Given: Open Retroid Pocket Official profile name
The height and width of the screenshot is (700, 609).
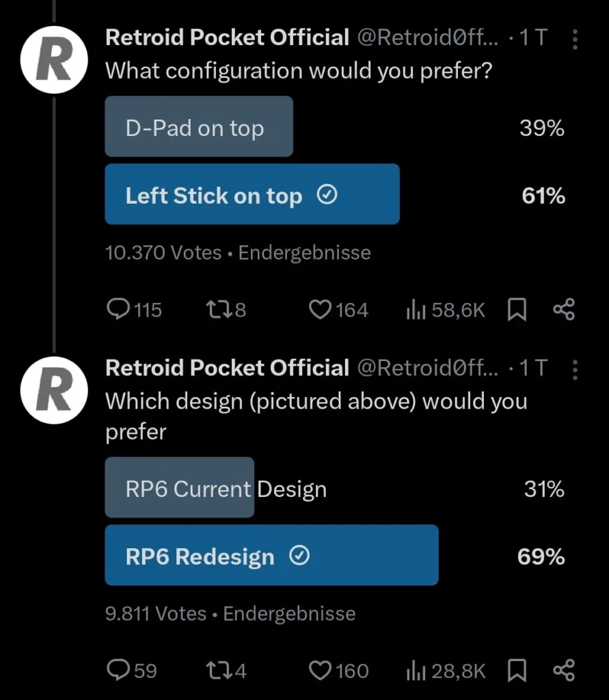Looking at the screenshot, I should pos(226,38).
